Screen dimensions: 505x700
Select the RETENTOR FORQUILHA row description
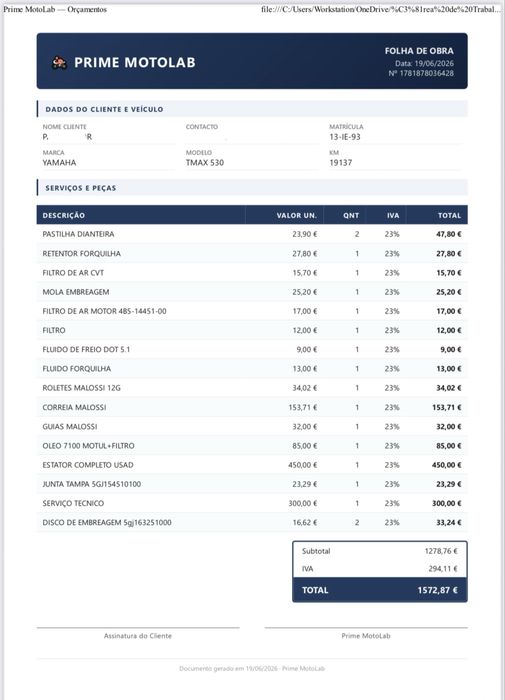81,254
